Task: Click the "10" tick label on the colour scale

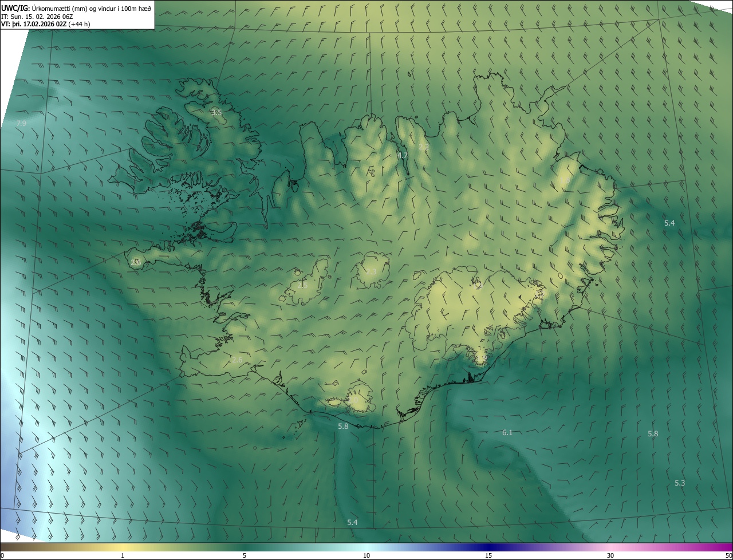Action: pos(366,556)
